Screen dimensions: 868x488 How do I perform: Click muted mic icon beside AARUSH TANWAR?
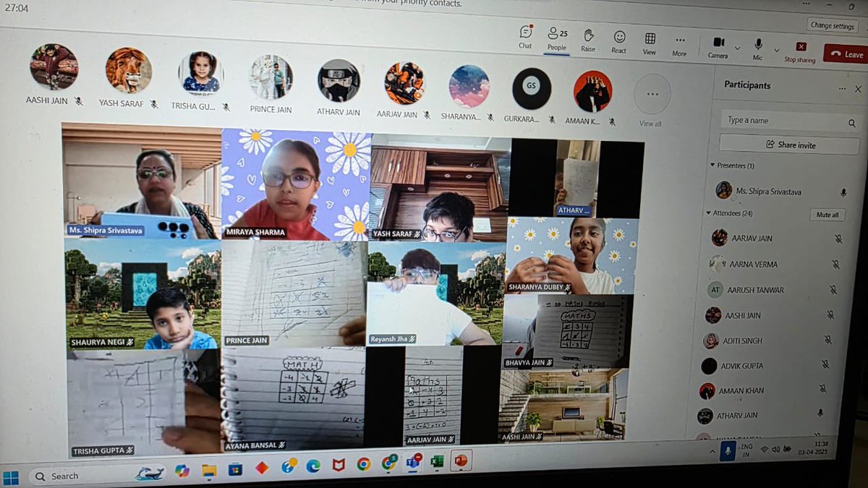coord(833,290)
